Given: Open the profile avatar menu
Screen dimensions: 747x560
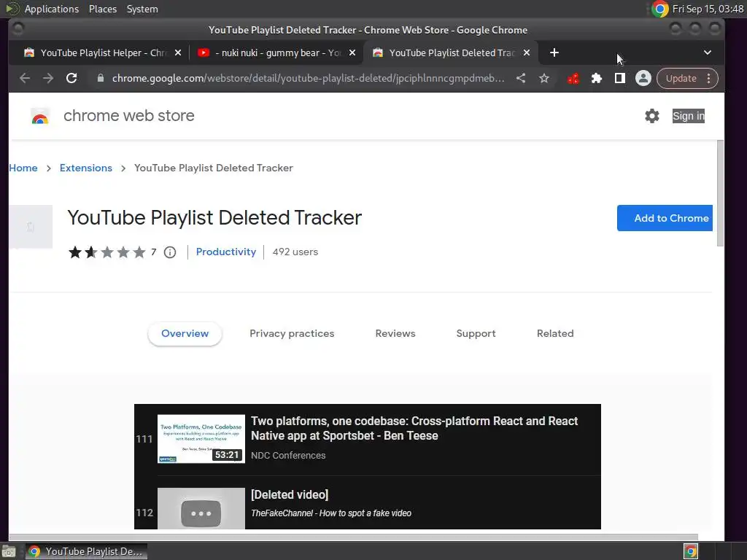Looking at the screenshot, I should [x=643, y=78].
